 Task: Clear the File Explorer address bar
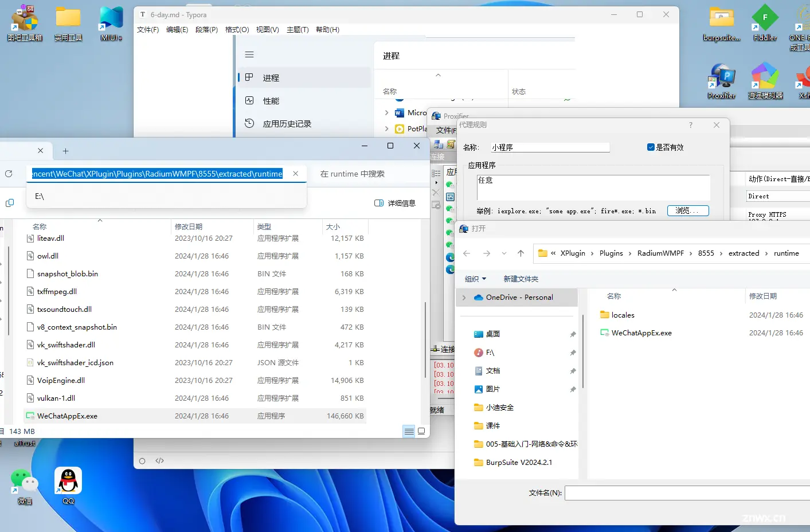point(295,173)
